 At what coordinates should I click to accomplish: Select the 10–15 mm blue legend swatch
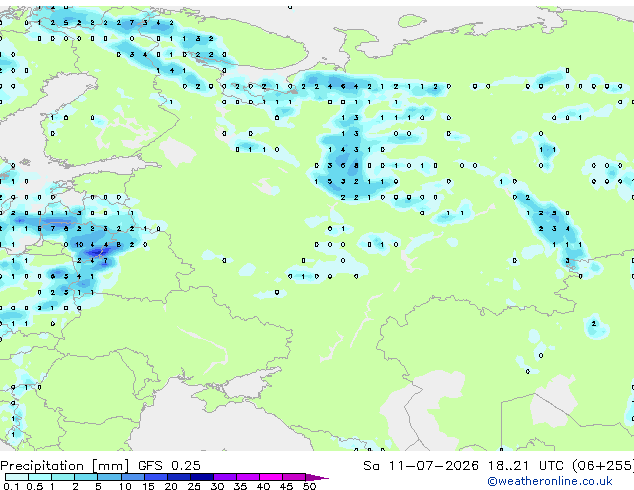pyautogui.click(x=132, y=477)
